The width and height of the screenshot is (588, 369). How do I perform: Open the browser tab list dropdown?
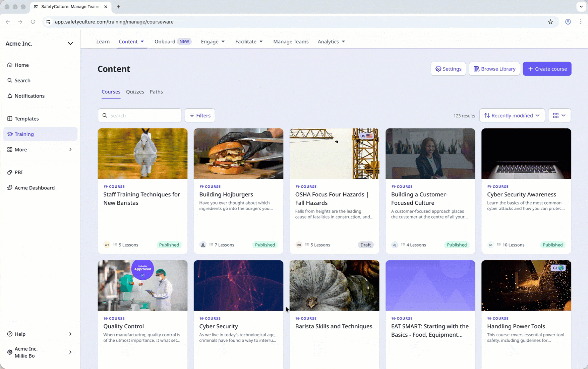(581, 7)
